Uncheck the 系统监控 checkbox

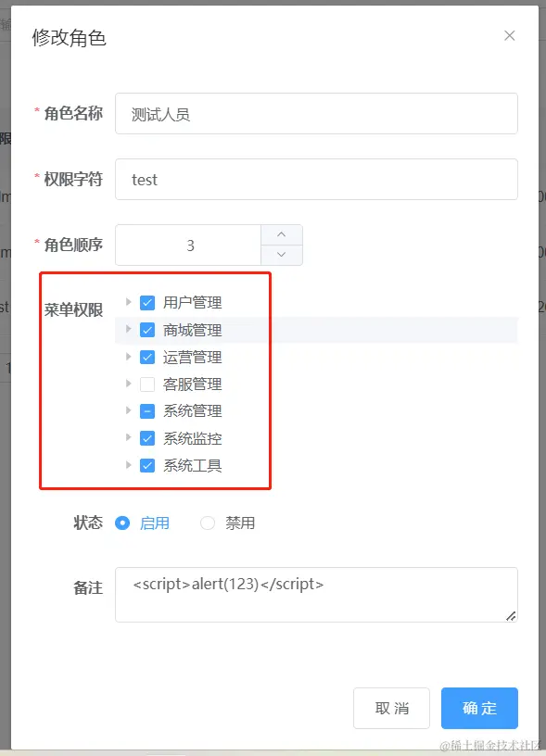[x=147, y=438]
